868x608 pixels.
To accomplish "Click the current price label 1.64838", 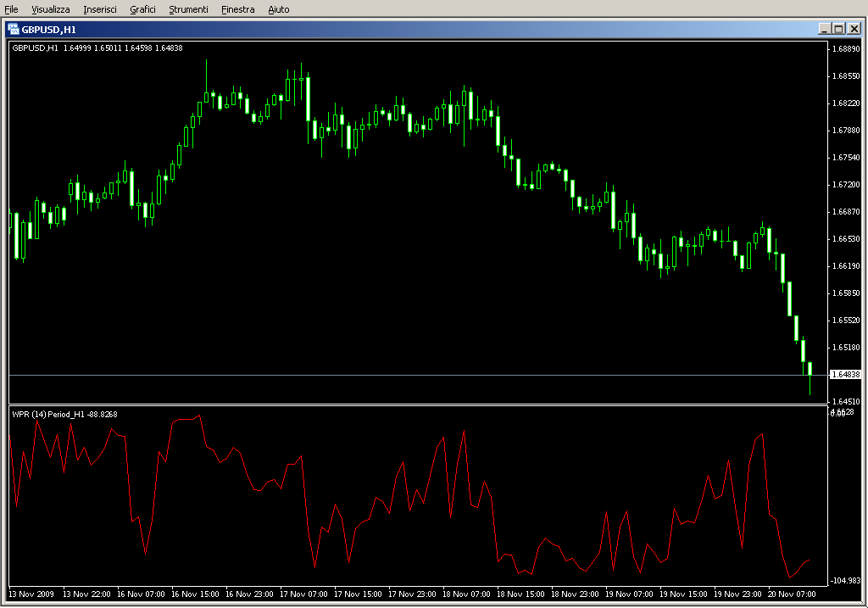I will (x=846, y=375).
